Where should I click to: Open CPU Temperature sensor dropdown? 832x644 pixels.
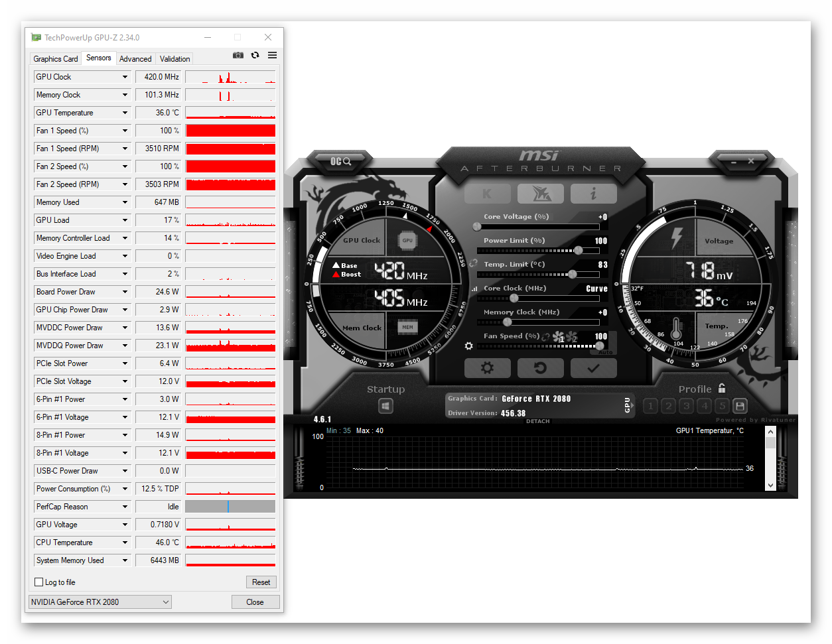[x=125, y=543]
